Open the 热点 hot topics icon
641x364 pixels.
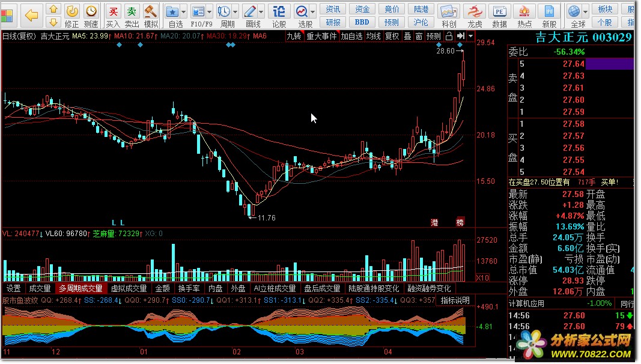point(524,11)
